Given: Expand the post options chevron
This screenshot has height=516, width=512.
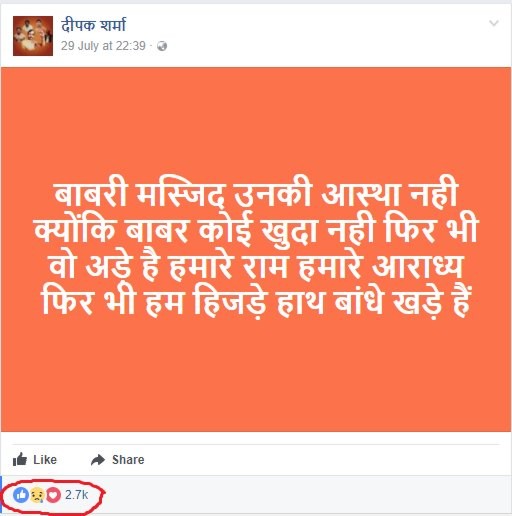Looking at the screenshot, I should click(493, 23).
